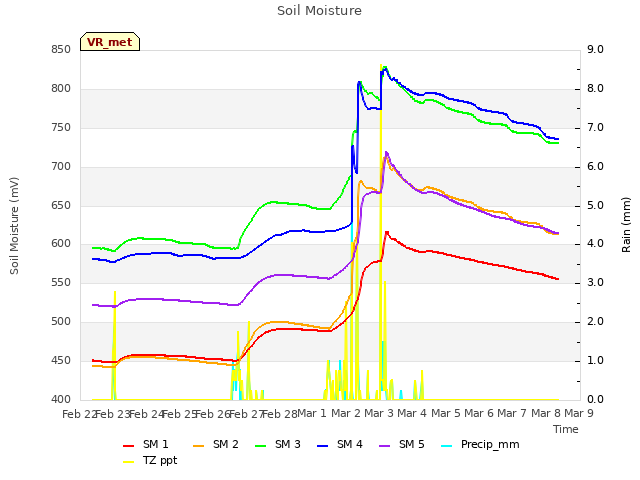Click the Rain (mm) axis label
The width and height of the screenshot is (640, 480).
(626, 225)
